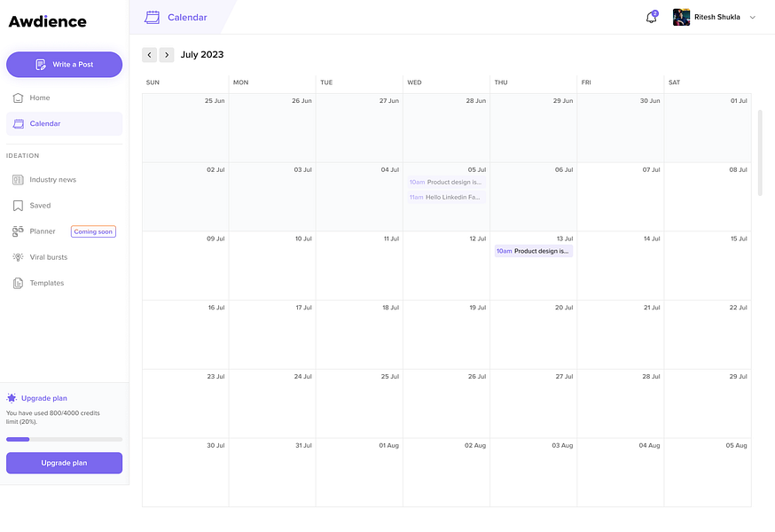
Task: Open 10am Product design event on 13 Jul
Action: 533,251
